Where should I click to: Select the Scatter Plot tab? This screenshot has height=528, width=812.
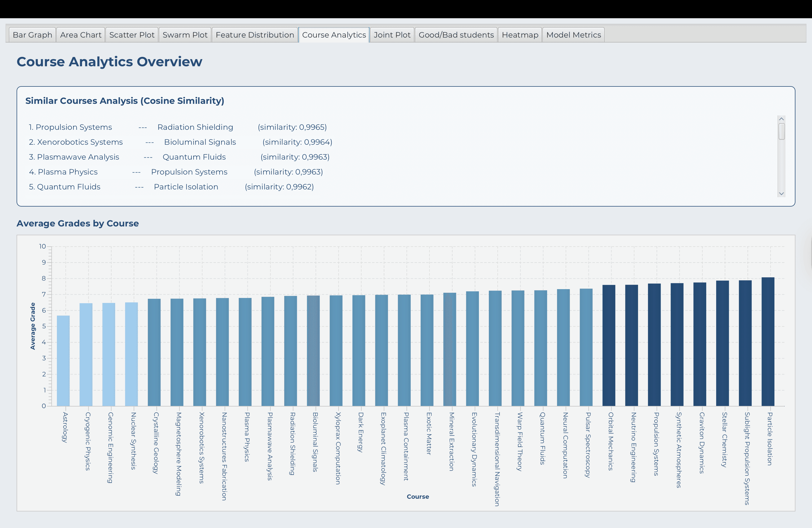click(x=132, y=35)
